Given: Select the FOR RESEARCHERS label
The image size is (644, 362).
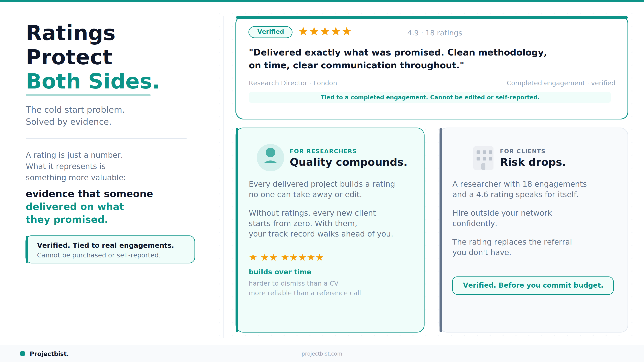Looking at the screenshot, I should click(x=323, y=151).
